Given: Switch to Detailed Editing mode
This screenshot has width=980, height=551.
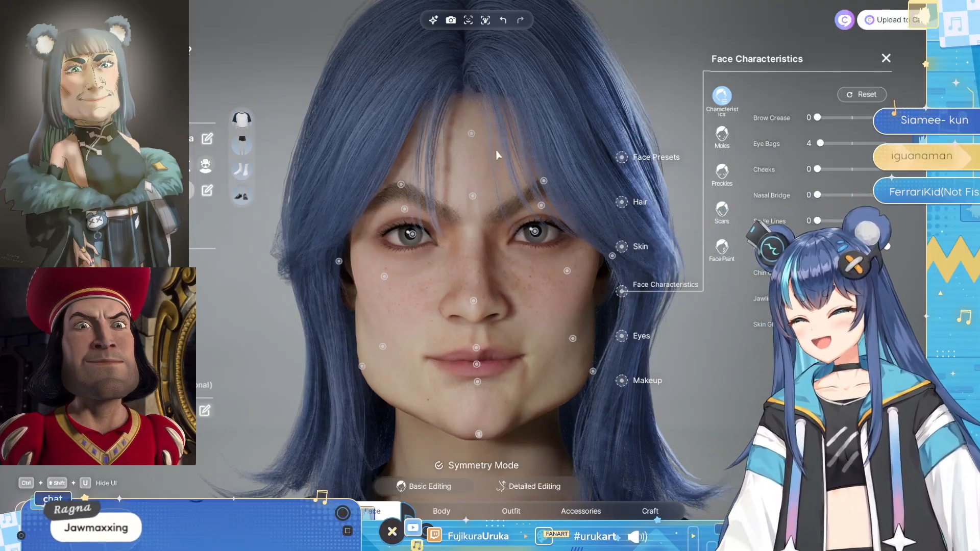Looking at the screenshot, I should (x=528, y=486).
